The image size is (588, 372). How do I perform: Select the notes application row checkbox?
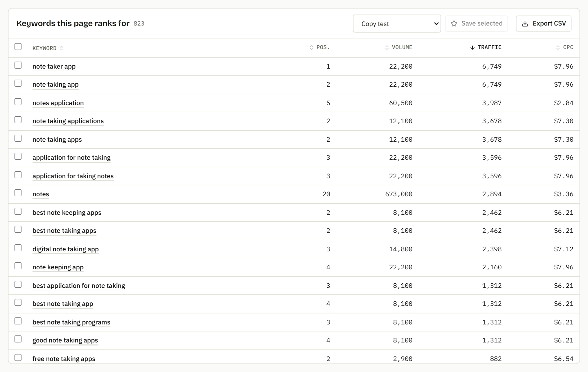[18, 102]
